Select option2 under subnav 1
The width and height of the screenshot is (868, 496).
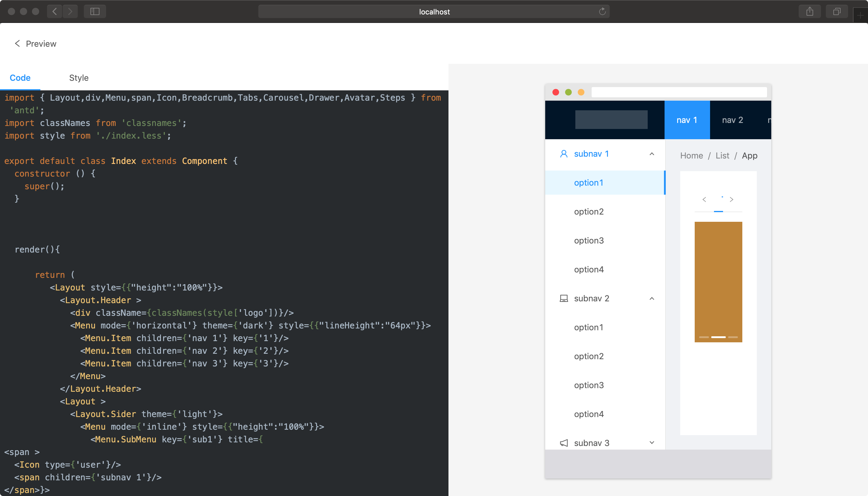[589, 212]
